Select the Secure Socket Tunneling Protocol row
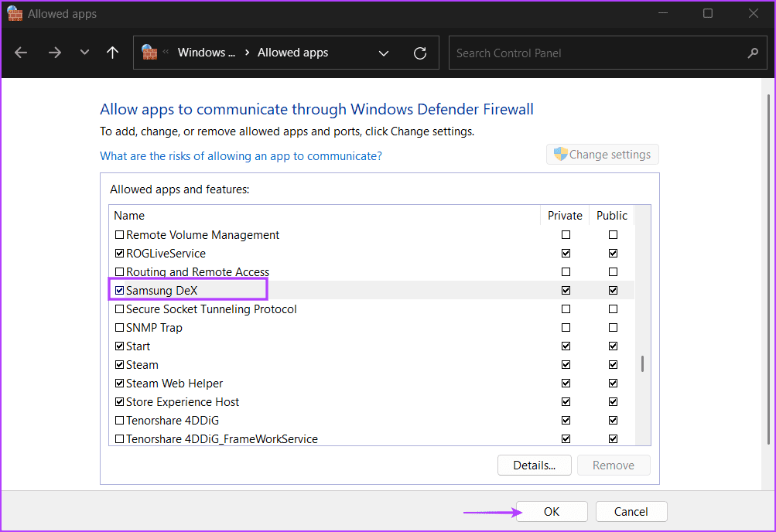 click(371, 309)
